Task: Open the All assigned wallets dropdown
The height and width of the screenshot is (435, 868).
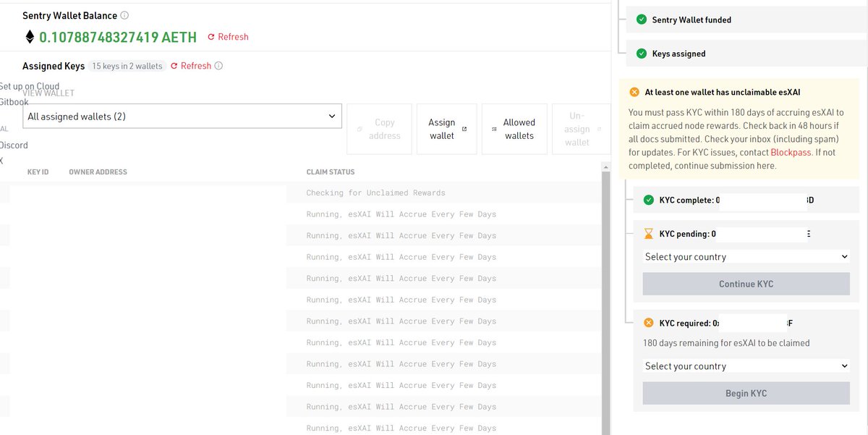Action: coord(182,116)
